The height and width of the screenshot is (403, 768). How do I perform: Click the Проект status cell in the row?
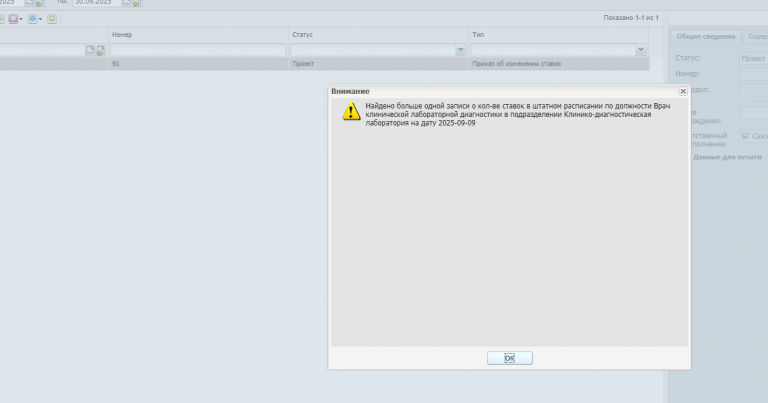378,64
